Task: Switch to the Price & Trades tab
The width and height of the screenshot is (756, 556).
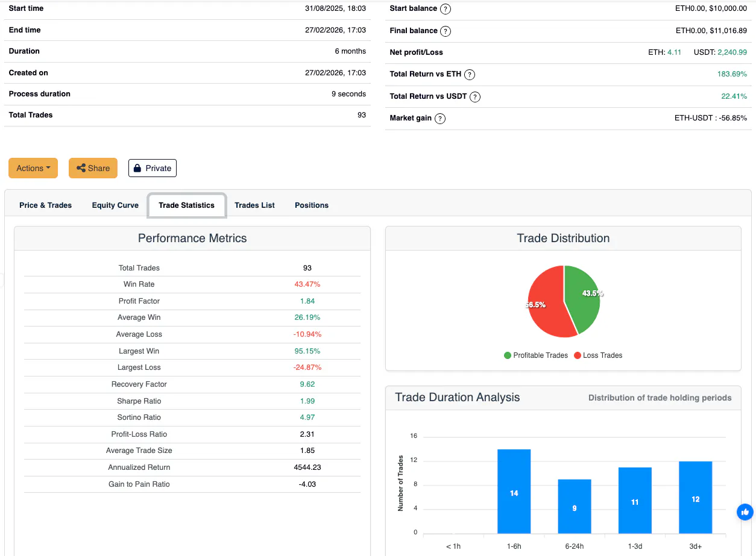Action: click(x=45, y=205)
